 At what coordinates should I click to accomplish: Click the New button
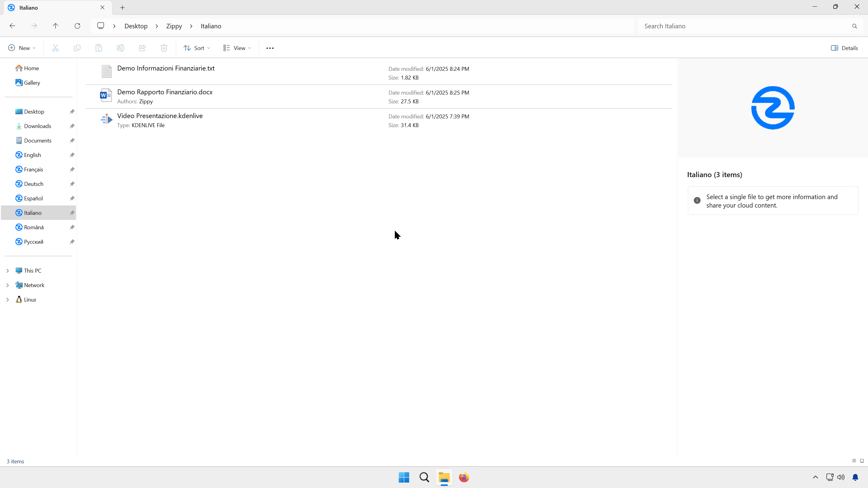pyautogui.click(x=22, y=48)
